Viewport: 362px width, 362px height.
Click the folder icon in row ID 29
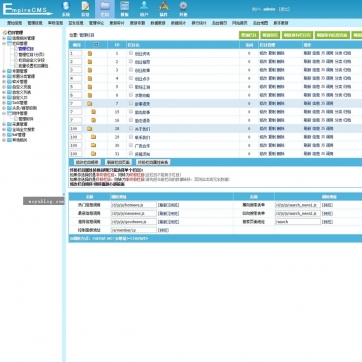pyautogui.click(x=93, y=137)
